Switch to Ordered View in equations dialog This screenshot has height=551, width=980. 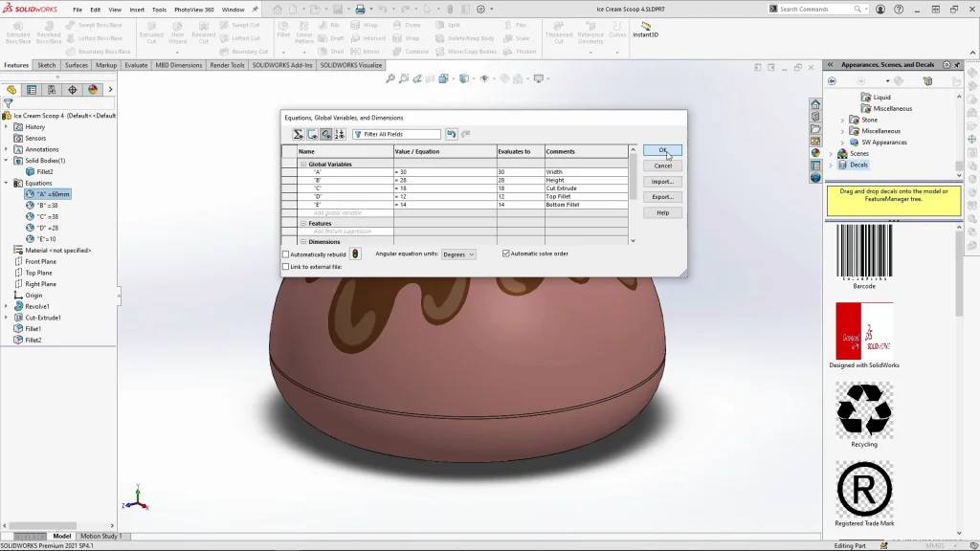coord(340,134)
